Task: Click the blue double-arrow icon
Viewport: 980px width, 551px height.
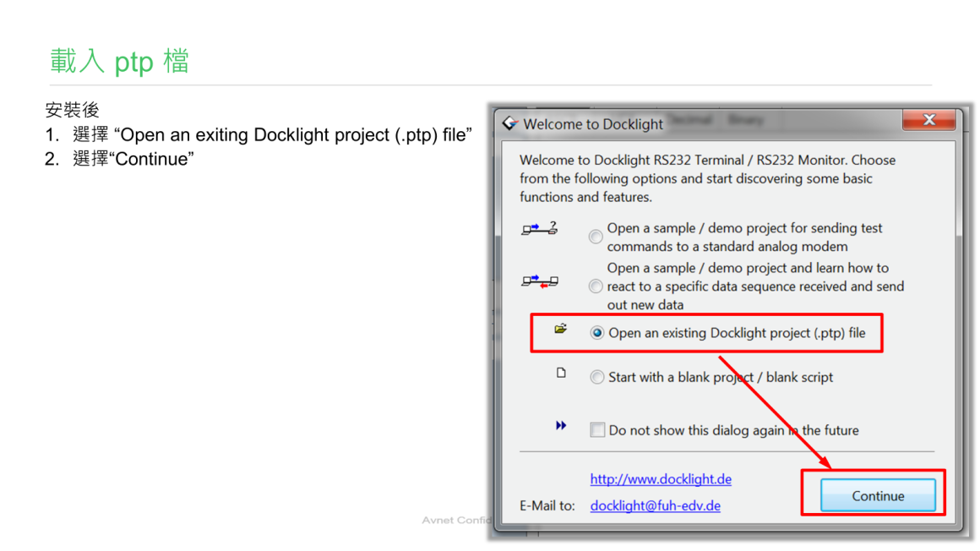Action: click(x=561, y=426)
